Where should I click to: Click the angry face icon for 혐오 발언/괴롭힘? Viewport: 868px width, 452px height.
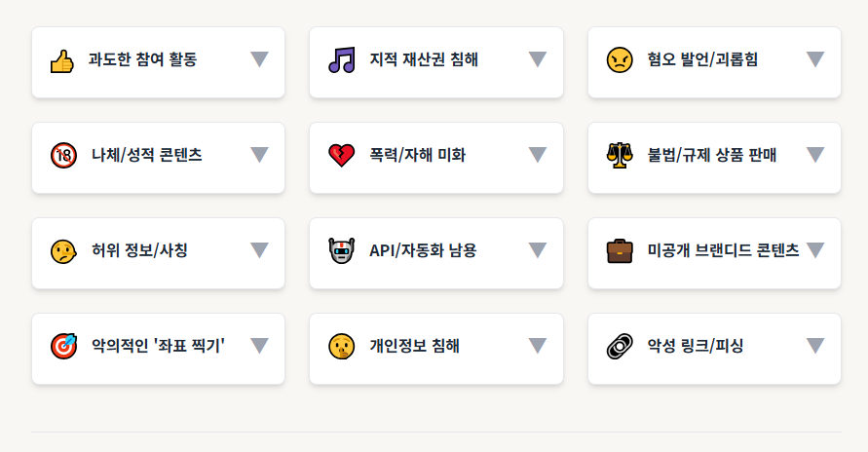click(620, 59)
